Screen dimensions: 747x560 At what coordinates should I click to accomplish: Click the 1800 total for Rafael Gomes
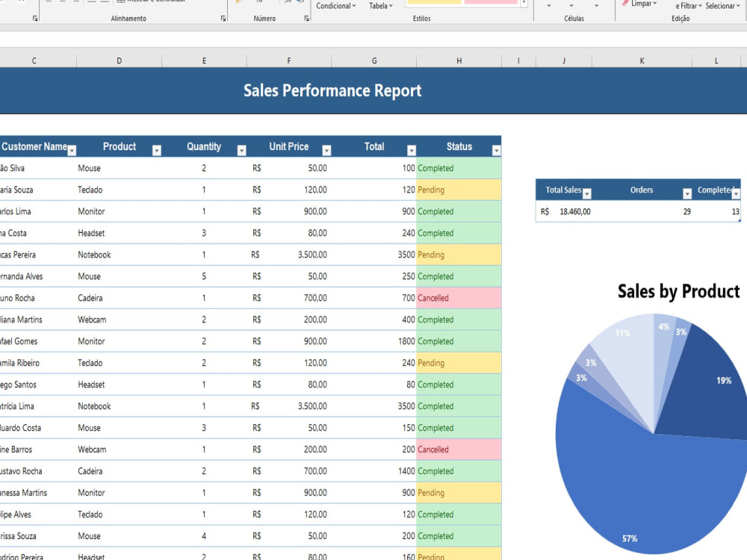point(374,341)
